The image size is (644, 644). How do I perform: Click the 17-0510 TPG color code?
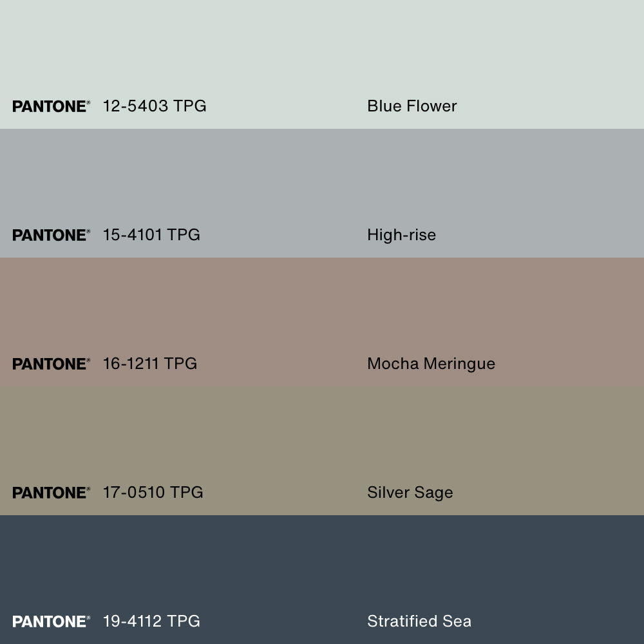point(153,493)
